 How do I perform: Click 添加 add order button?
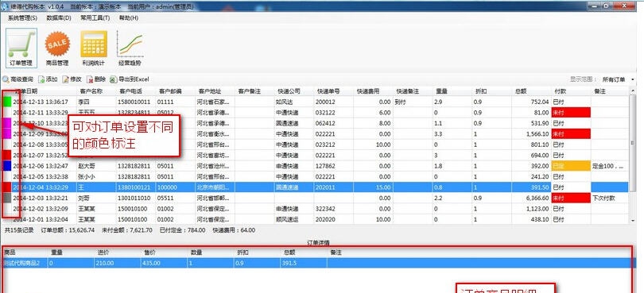pyautogui.click(x=48, y=79)
